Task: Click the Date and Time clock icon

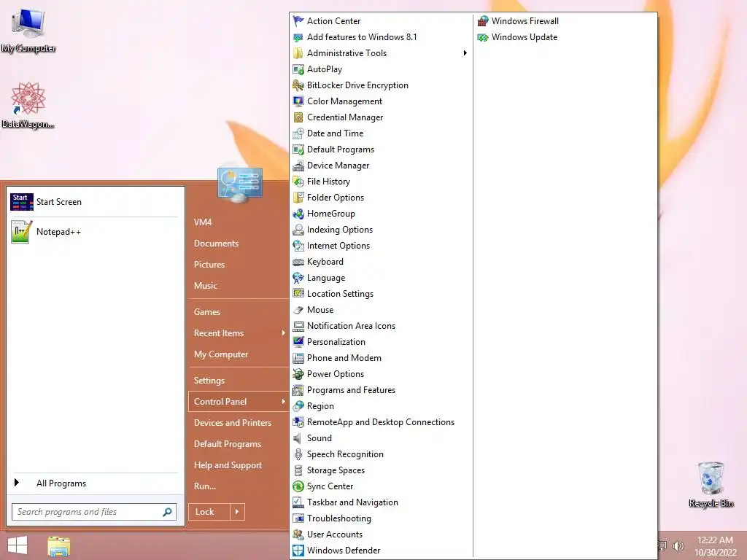Action: [x=298, y=133]
